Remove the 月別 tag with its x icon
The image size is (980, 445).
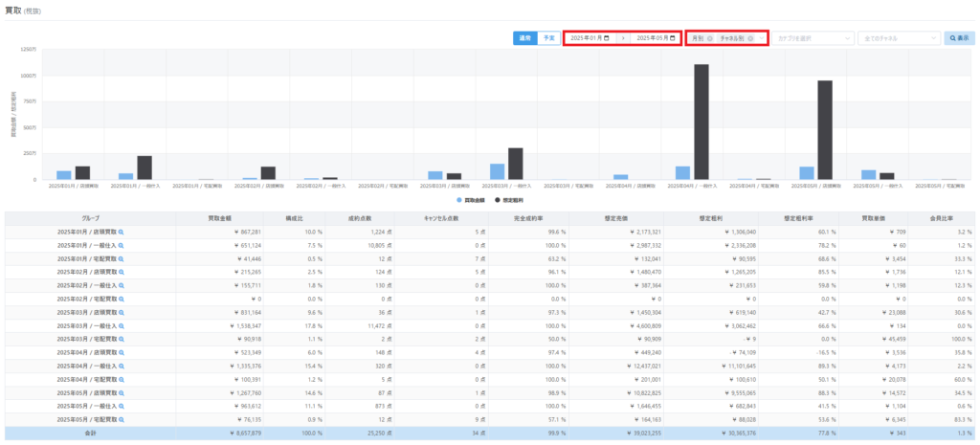click(x=709, y=38)
